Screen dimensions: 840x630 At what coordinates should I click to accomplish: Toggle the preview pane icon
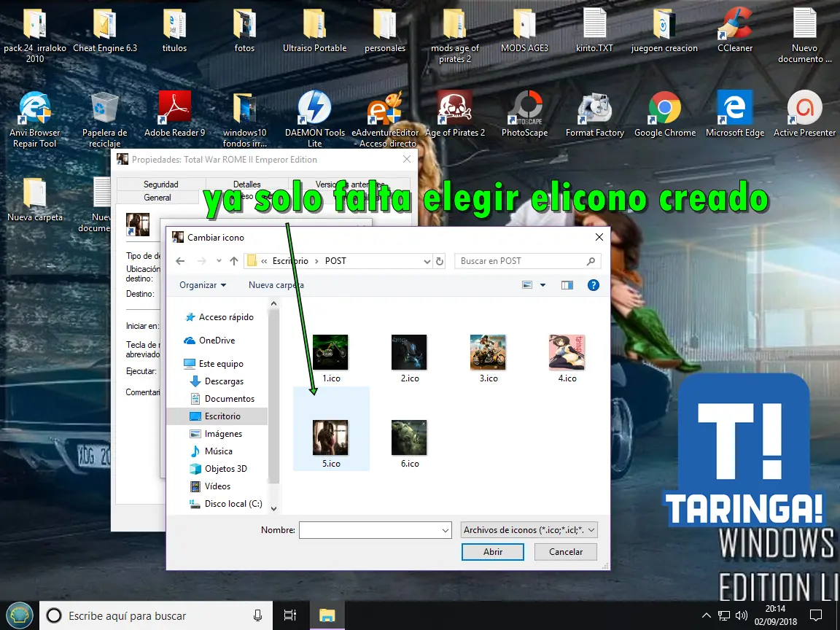pos(567,285)
